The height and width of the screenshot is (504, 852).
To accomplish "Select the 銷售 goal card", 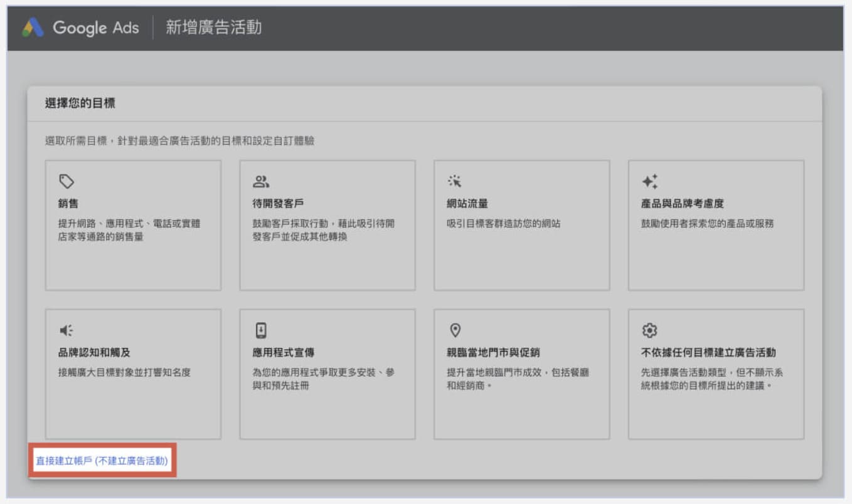I will pyautogui.click(x=133, y=225).
